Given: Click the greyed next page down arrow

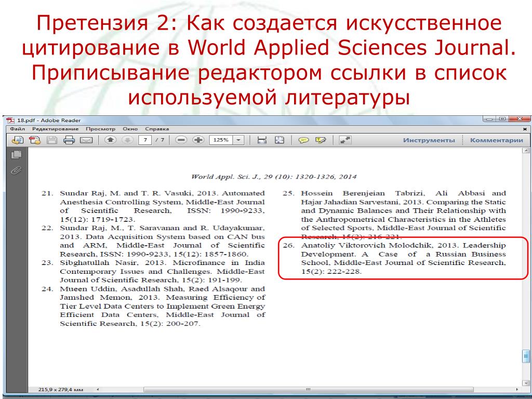Looking at the screenshot, I should [x=128, y=139].
